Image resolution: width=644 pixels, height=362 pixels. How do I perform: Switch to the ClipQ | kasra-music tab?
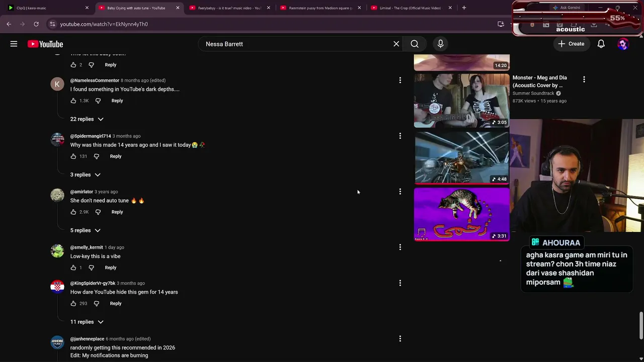pyautogui.click(x=48, y=8)
